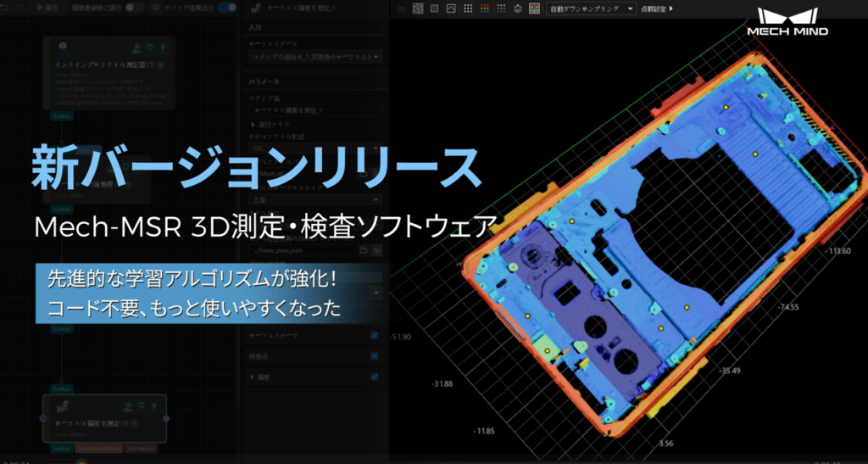The width and height of the screenshot is (868, 464).
Task: Click the hatched square icon in the viewer toolbar
Action: point(435,8)
